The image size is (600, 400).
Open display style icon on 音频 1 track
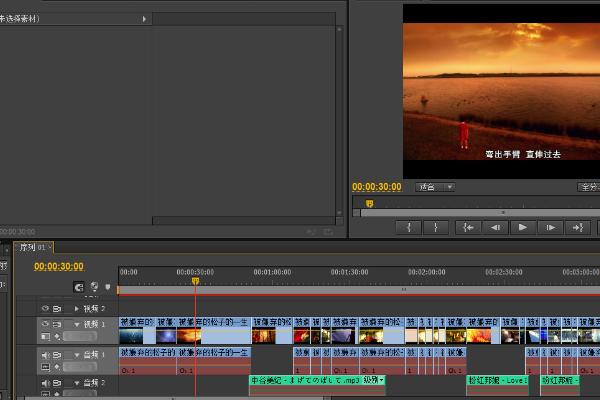[x=46, y=367]
